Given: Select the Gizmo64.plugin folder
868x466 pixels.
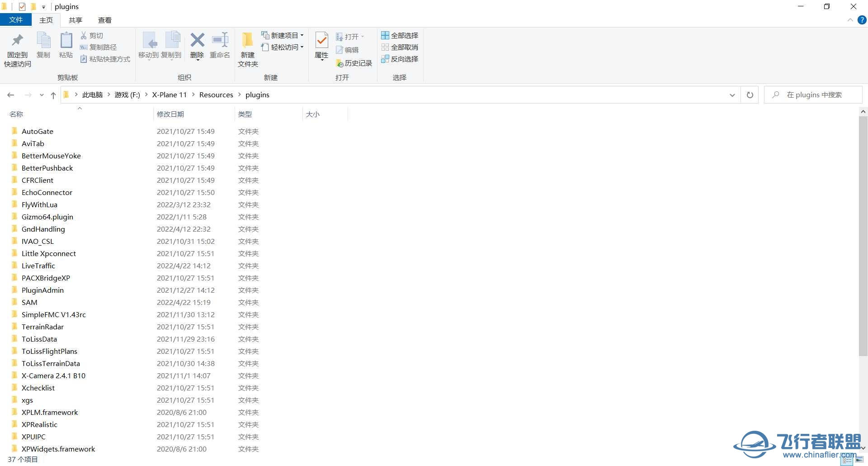Looking at the screenshot, I should pos(47,217).
